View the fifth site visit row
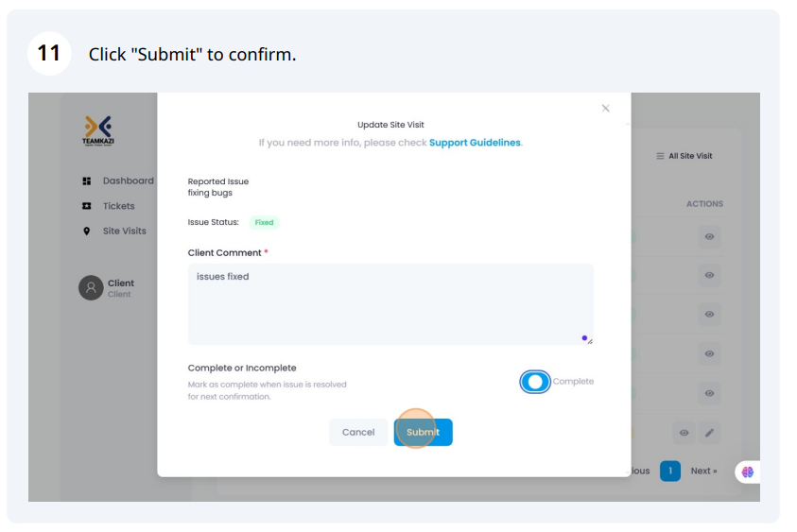Viewport: 797px width, 532px height. pos(709,393)
